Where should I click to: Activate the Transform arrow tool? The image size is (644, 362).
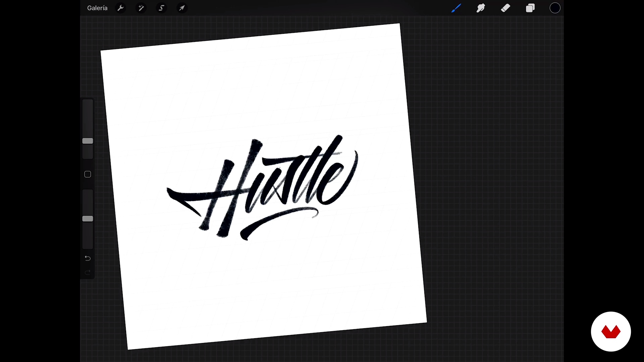[182, 8]
